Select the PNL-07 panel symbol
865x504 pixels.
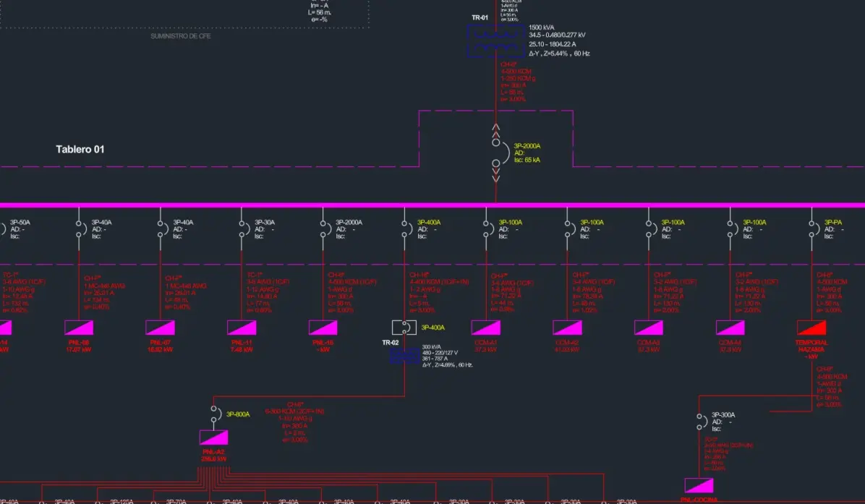160,328
